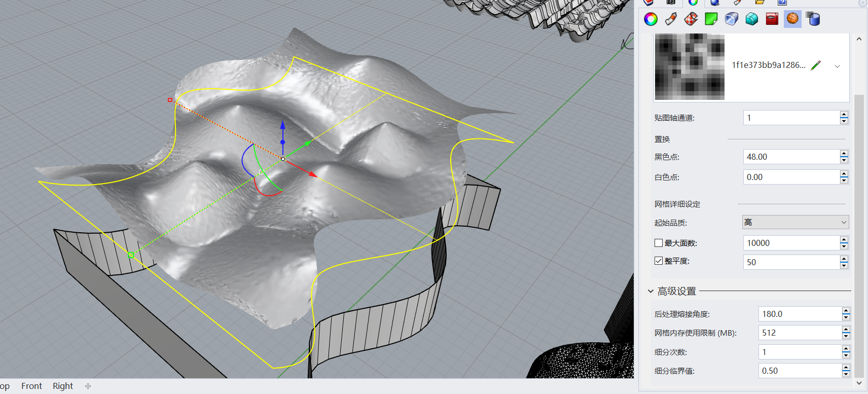Decrease 细分临界值 with down arrow
This screenshot has width=868, height=394.
point(846,374)
